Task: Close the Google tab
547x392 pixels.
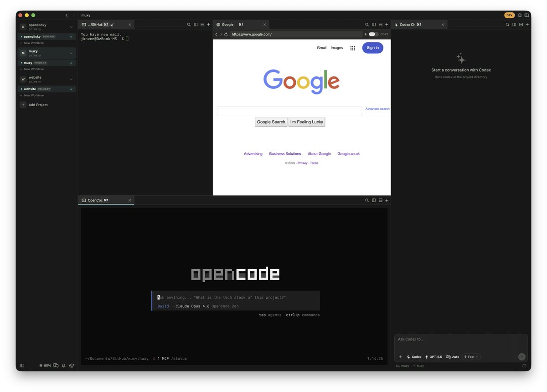Action: (264, 25)
